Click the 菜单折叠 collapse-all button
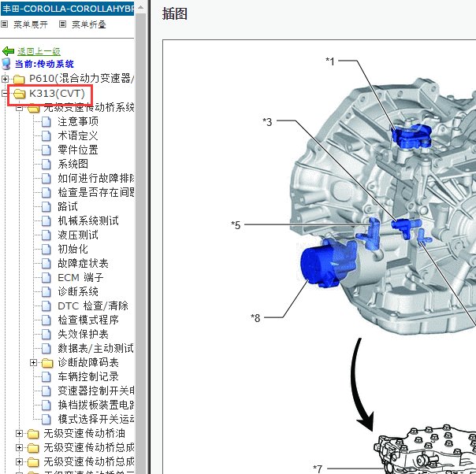The height and width of the screenshot is (474, 476). (x=88, y=24)
